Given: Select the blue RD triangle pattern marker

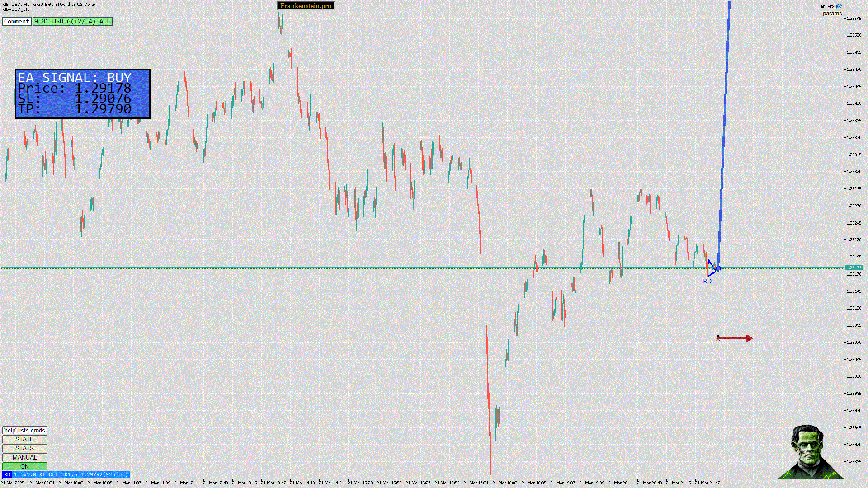Looking at the screenshot, I should [711, 268].
